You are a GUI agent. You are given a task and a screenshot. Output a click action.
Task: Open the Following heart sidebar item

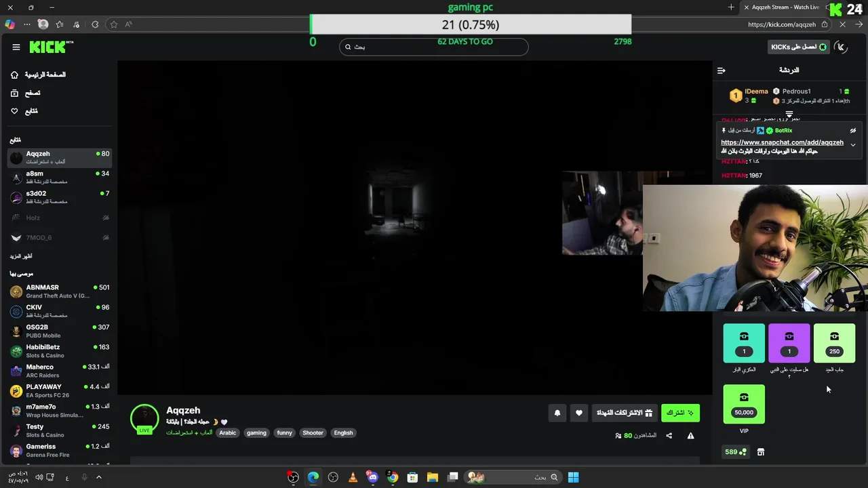pyautogui.click(x=24, y=111)
